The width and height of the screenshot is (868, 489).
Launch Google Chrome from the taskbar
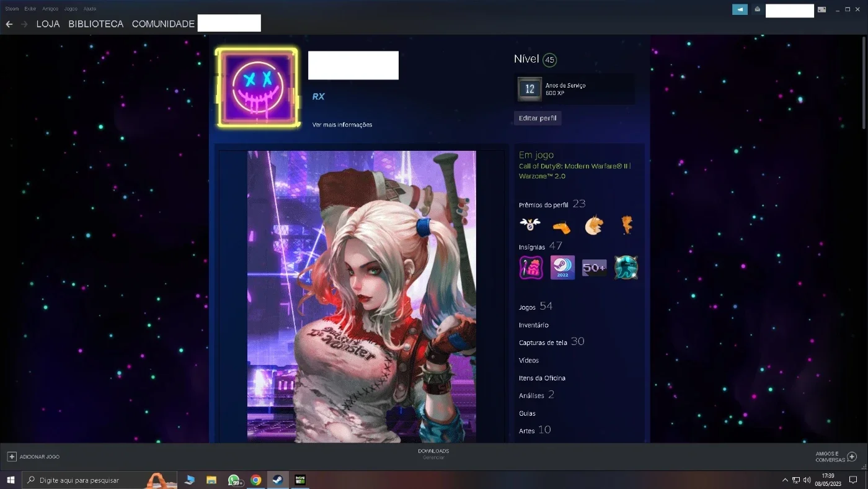pyautogui.click(x=255, y=480)
